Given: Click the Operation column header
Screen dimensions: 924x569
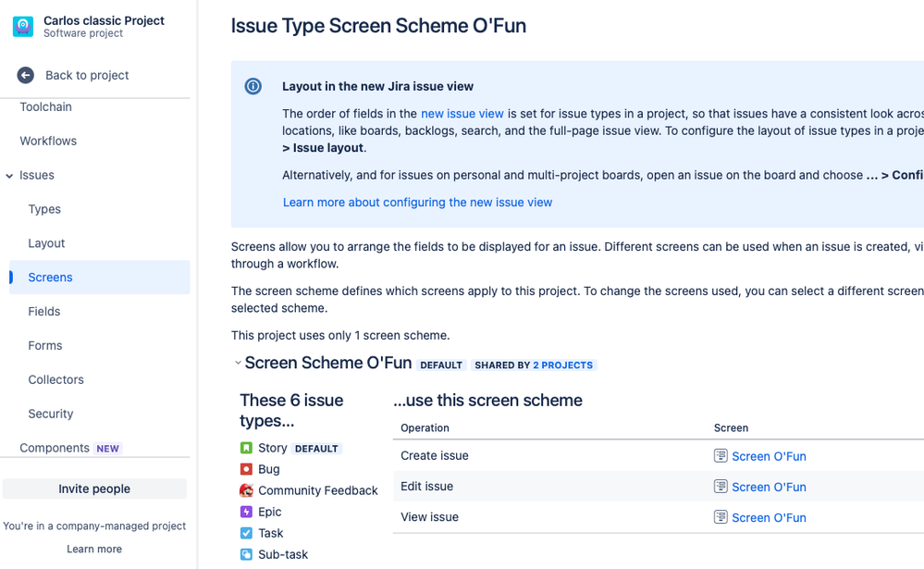Looking at the screenshot, I should [x=425, y=428].
